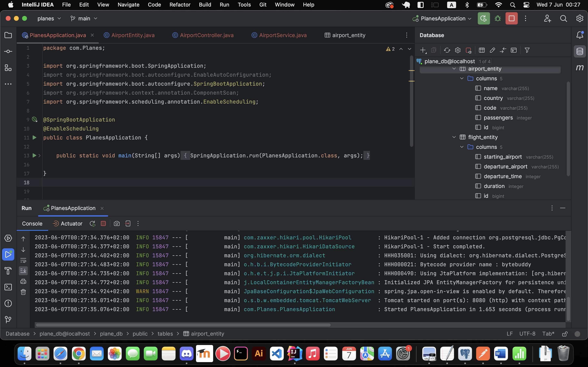Add a new data source with the plus icon
The height and width of the screenshot is (367, 588).
pos(423,50)
